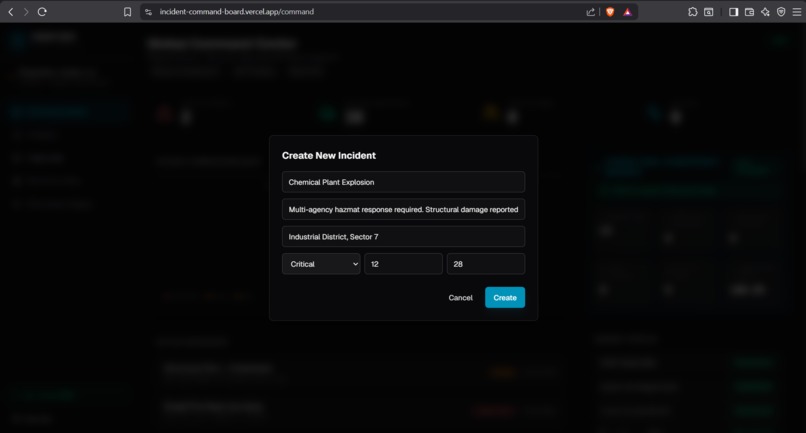Open Brave Shields lion icon
The image size is (806, 433).
point(610,12)
